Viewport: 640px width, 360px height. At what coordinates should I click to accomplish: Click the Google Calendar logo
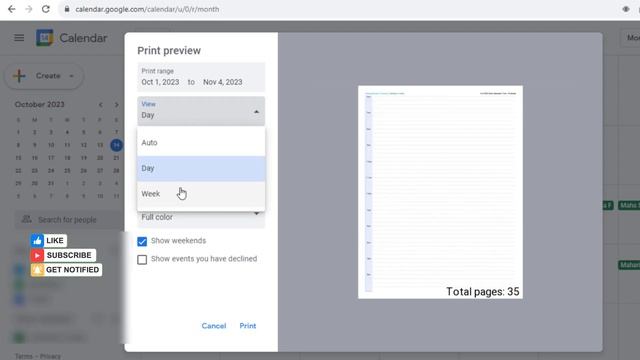44,38
